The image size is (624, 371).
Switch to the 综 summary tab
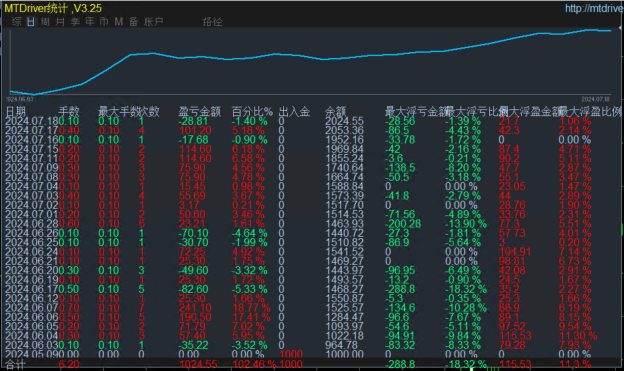coord(16,21)
